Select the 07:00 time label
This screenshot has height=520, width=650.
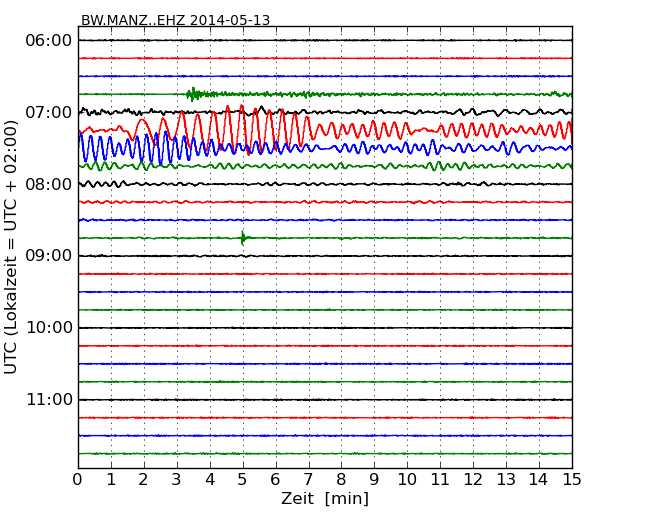(x=49, y=112)
